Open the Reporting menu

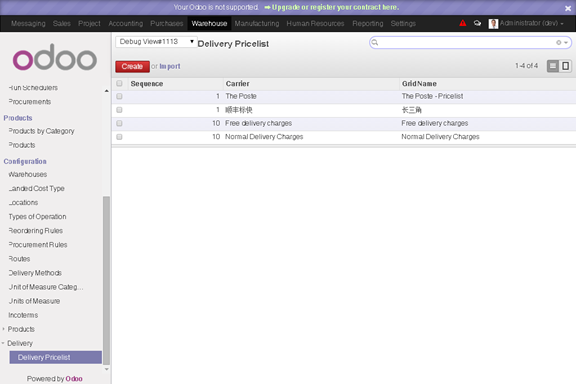368,24
